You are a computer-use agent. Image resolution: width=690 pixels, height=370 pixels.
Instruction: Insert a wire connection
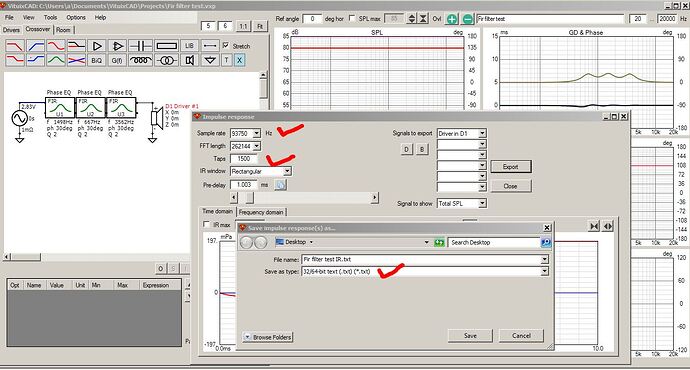(210, 46)
